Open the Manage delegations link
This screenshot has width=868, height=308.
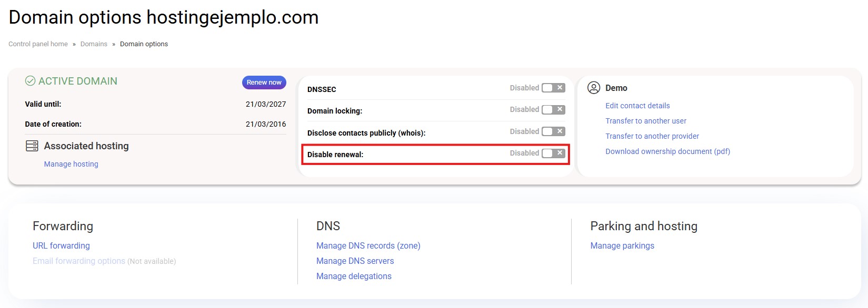pos(354,276)
